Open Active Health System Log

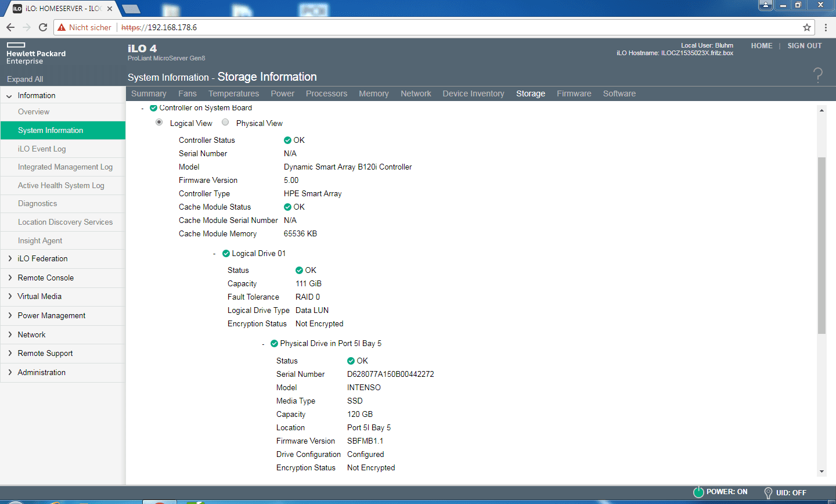click(63, 186)
